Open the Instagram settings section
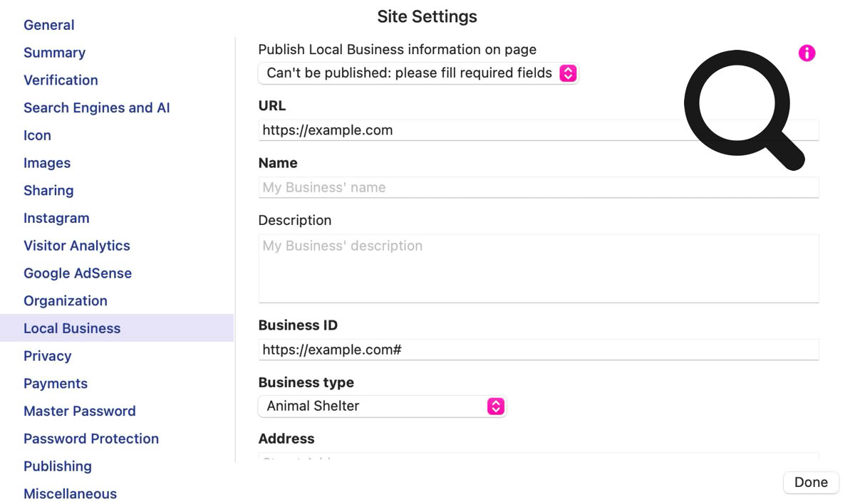Viewport: 855px width, 504px height. pyautogui.click(x=56, y=219)
